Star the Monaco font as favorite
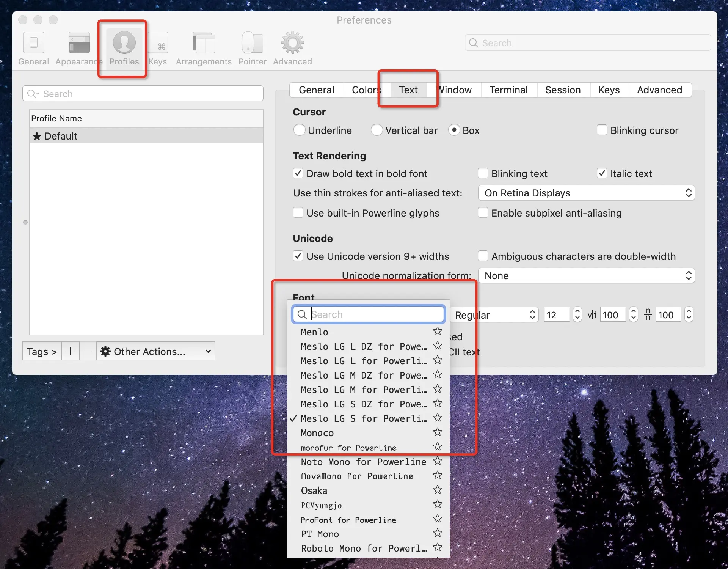This screenshot has height=569, width=728. pos(438,432)
